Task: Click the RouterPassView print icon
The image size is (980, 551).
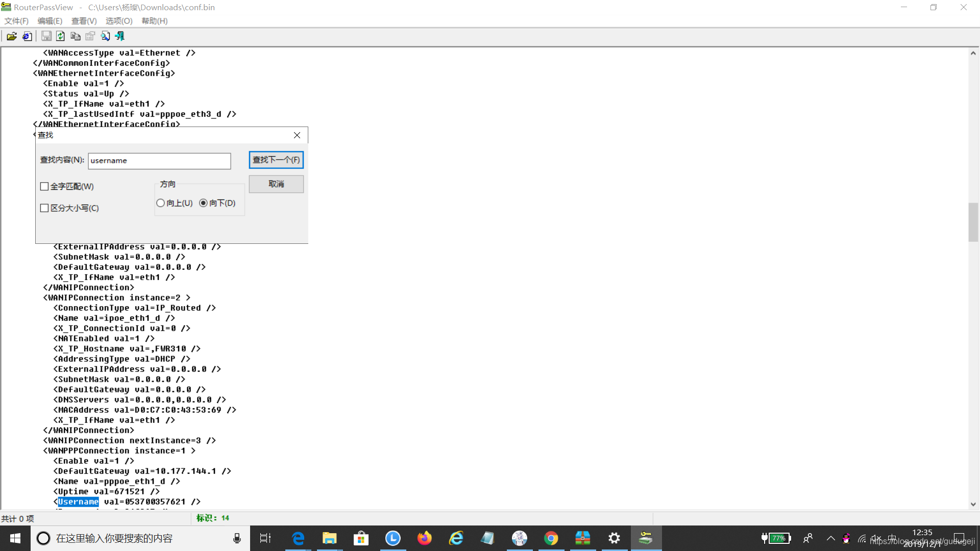Action: pos(90,36)
